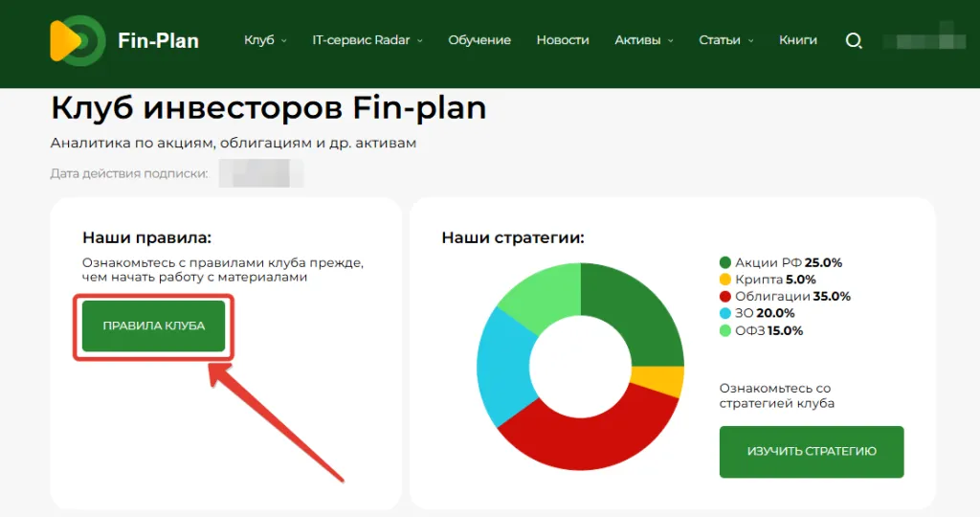The width and height of the screenshot is (980, 517).
Task: Click the yellow Крипта chart segment
Action: click(x=659, y=381)
